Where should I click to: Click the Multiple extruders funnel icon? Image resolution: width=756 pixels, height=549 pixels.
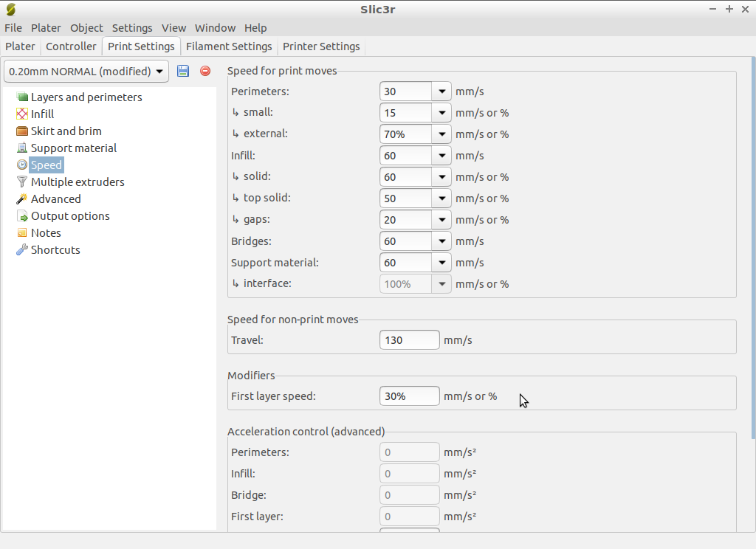pyautogui.click(x=22, y=182)
